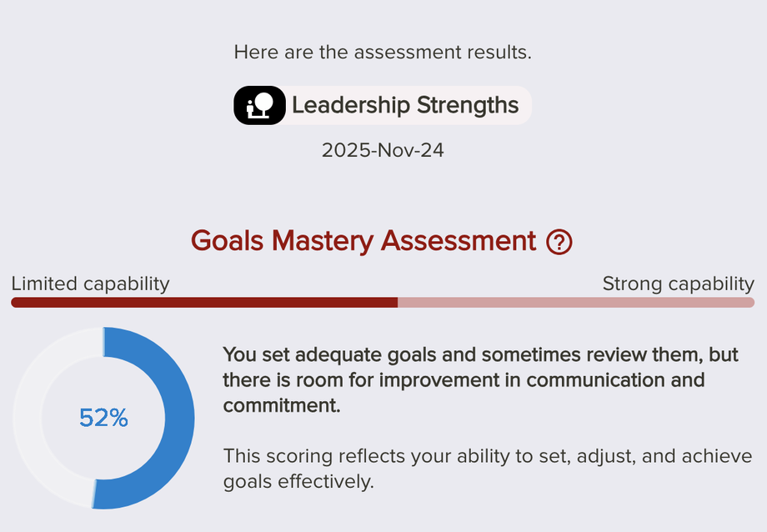Click the words 'communication and' in the summary

pos(615,380)
